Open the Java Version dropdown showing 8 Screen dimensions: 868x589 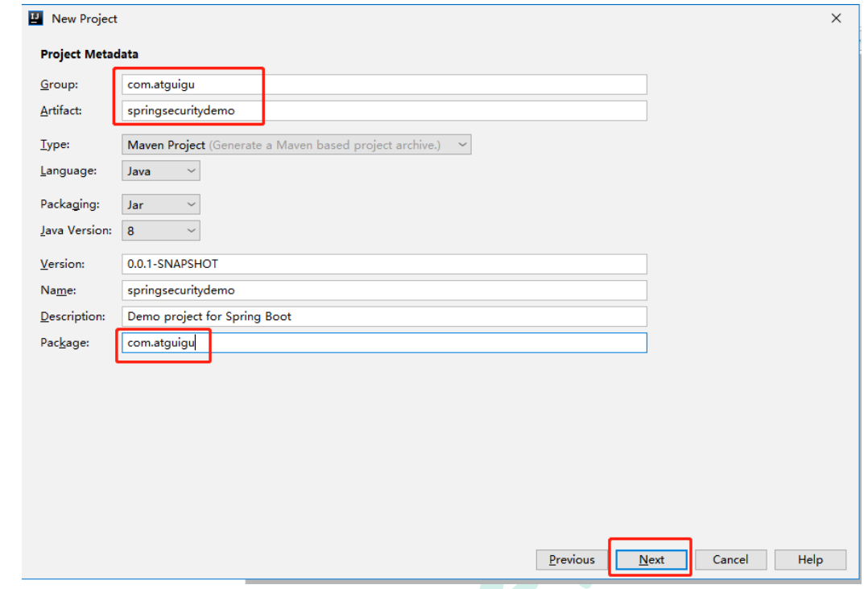(x=160, y=231)
